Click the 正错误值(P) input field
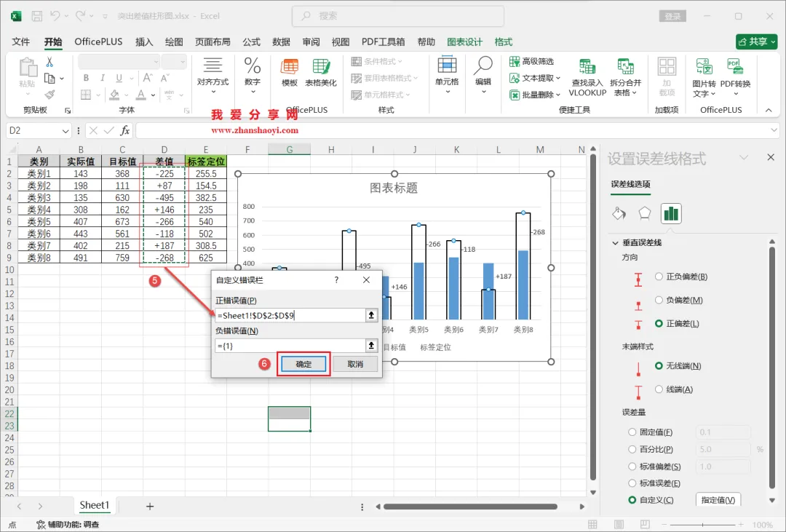This screenshot has width=786, height=532. (290, 315)
